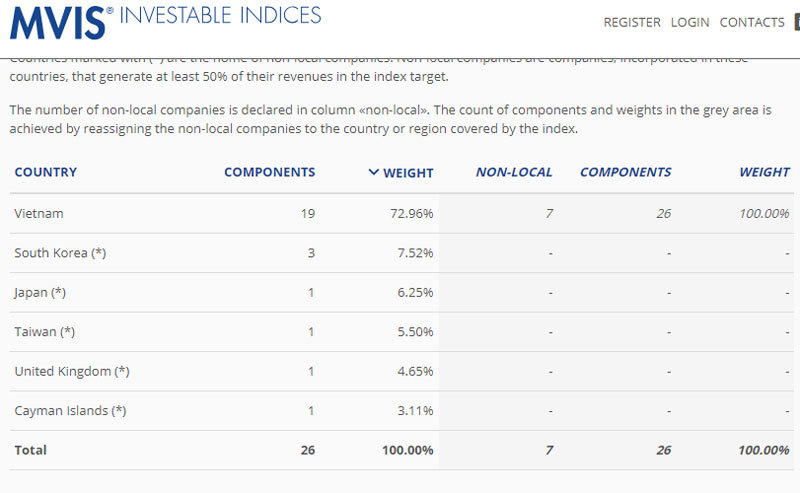Go to the CONTACTS page
Viewport: 800px width, 493px height.
(x=752, y=22)
